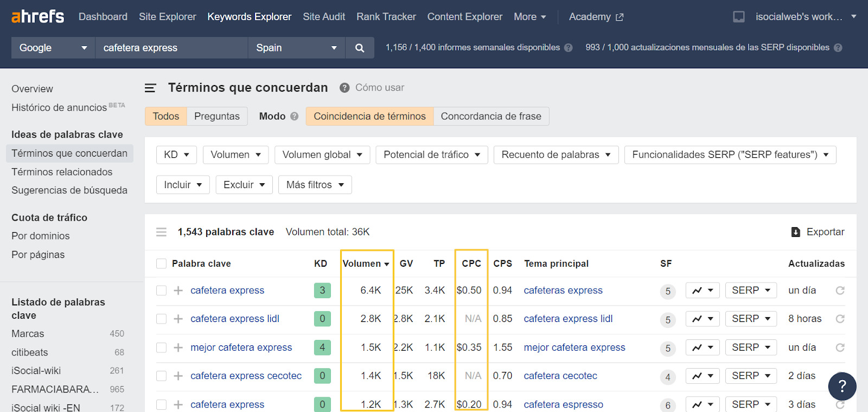Click the search magnifier button
The height and width of the screenshot is (412, 868).
pos(359,48)
